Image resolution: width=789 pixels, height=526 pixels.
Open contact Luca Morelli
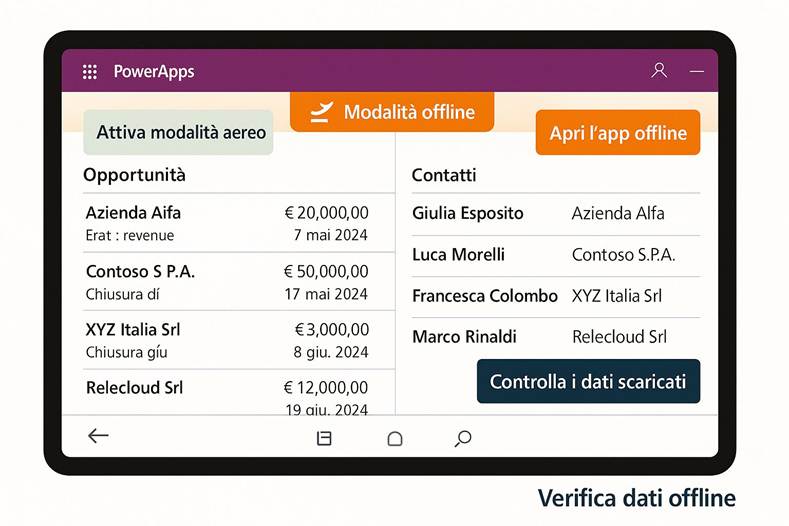458,255
